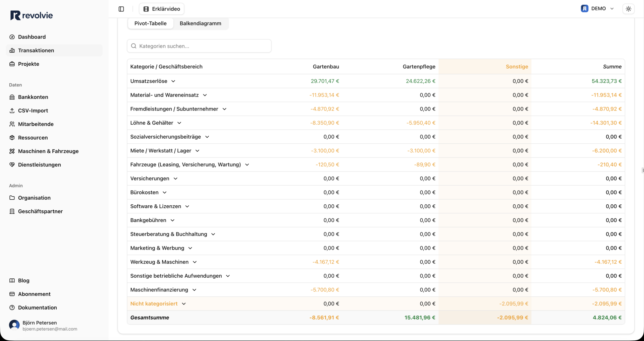Viewport: 644px width, 341px height.
Task: Click the revolvie logo icon
Action: 15,15
